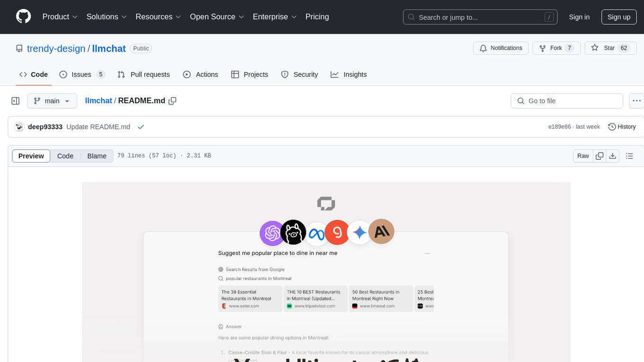Click the star count 62

[x=624, y=48]
